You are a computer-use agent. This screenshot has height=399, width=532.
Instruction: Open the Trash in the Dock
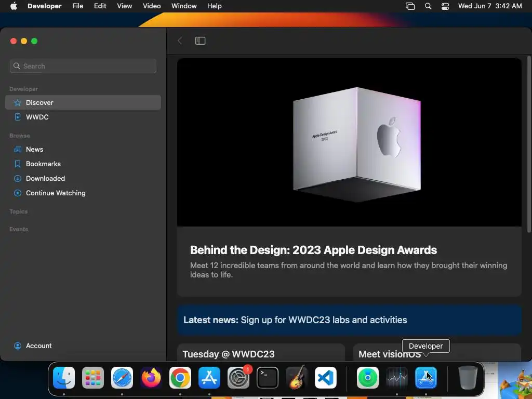468,378
